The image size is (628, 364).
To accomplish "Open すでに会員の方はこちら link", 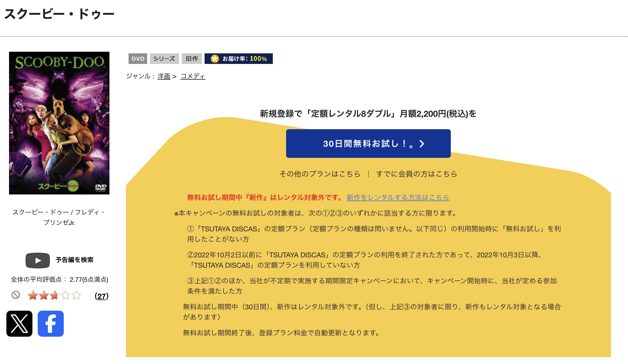I will click(x=417, y=174).
